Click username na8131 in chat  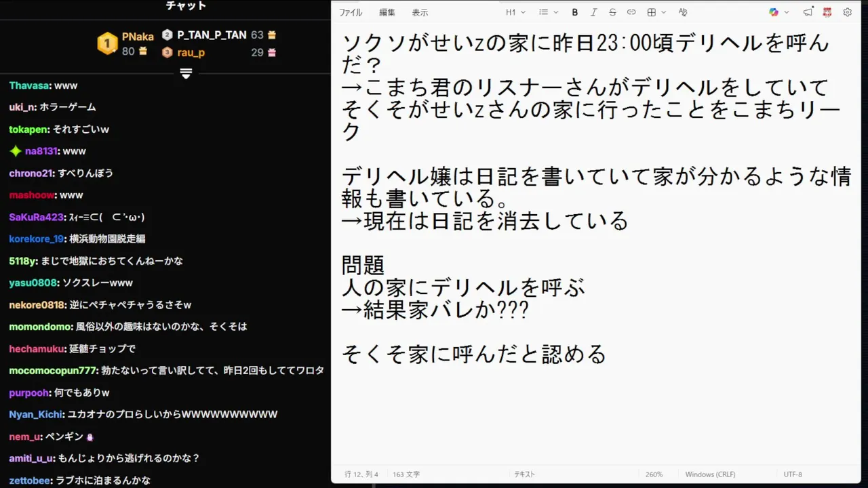coord(42,151)
